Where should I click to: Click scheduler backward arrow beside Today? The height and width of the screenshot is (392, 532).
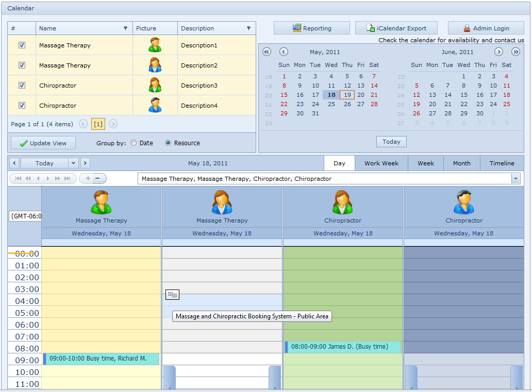(x=14, y=163)
